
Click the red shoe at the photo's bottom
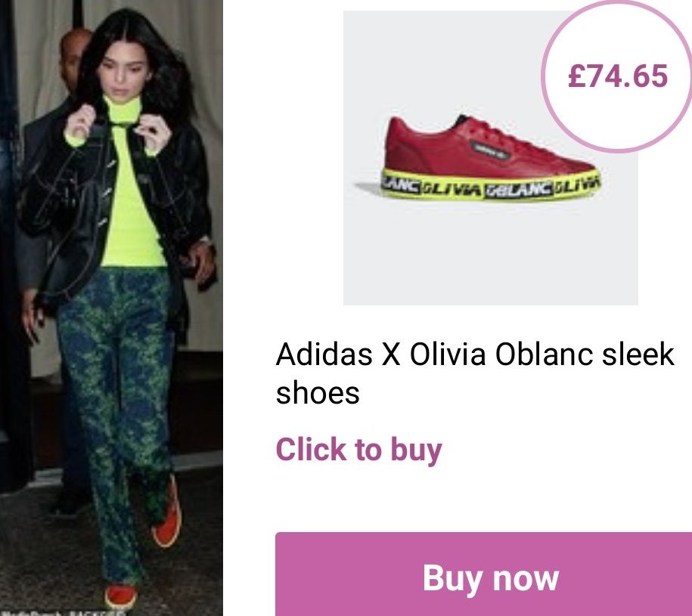click(x=120, y=596)
